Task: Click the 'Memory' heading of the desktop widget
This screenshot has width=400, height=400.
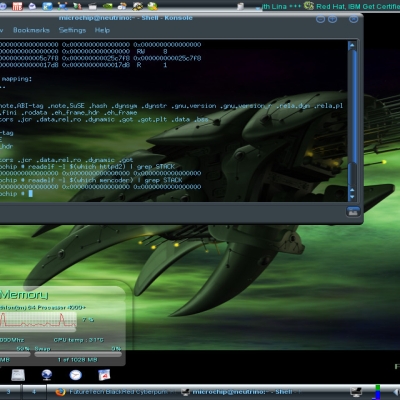Action: point(24,295)
